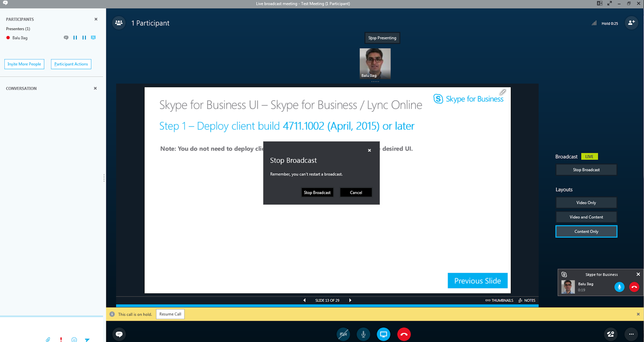Click Balu Ilag's screen sharing icon
The width and height of the screenshot is (644, 342).
click(x=93, y=37)
